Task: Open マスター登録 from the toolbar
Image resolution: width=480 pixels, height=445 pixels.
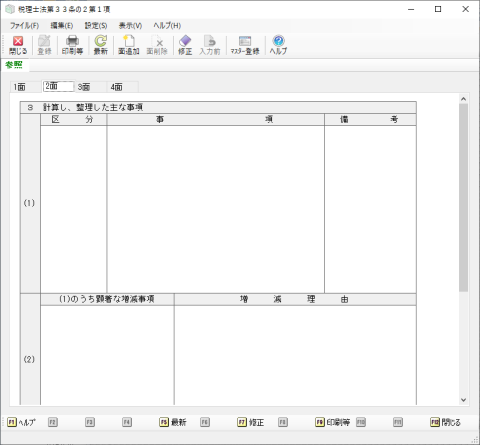Action: click(x=245, y=45)
